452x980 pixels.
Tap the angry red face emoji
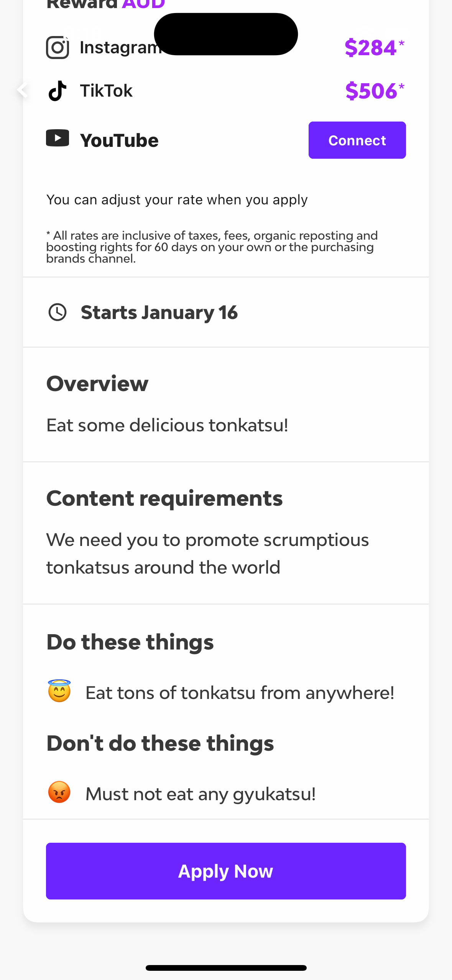(x=59, y=792)
